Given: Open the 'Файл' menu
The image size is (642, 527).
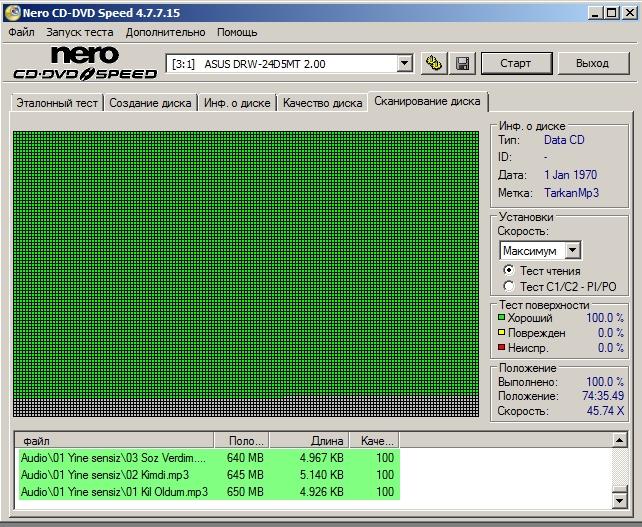Looking at the screenshot, I should pyautogui.click(x=21, y=32).
